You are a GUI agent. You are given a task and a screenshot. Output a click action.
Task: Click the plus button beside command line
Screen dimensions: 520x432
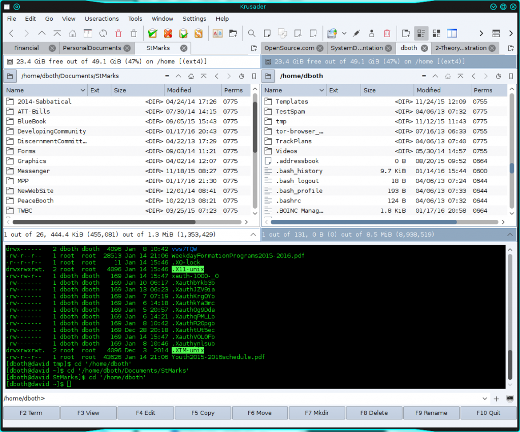click(x=496, y=398)
